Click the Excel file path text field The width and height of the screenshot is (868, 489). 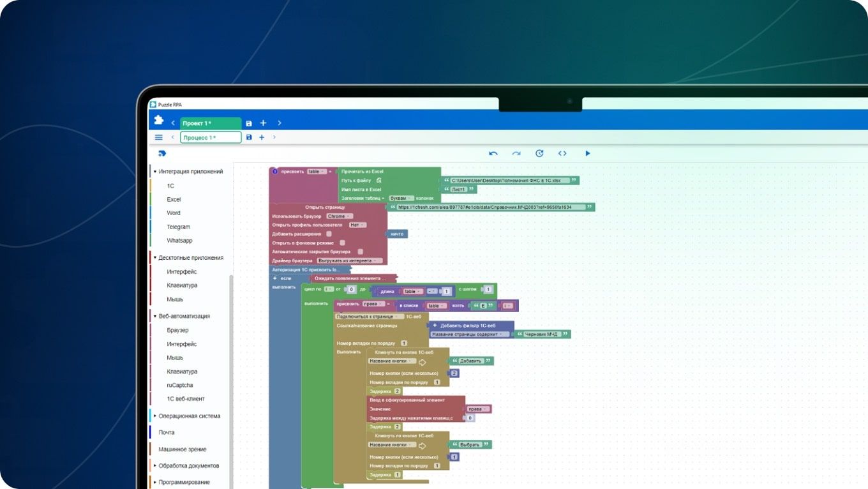pos(510,181)
